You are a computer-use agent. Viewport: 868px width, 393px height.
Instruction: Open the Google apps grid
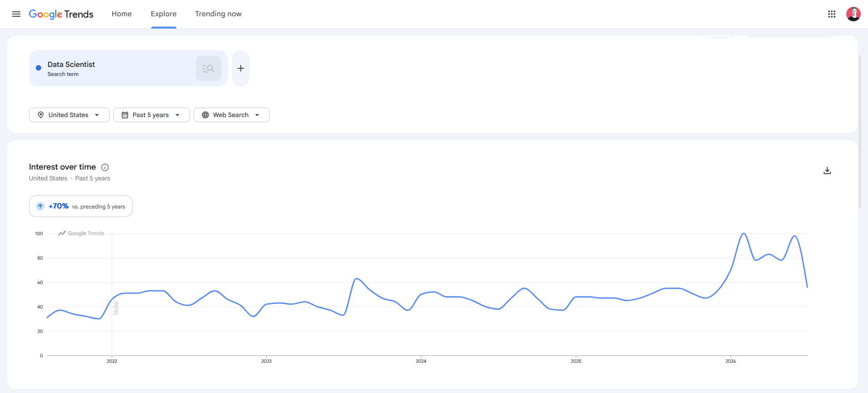(x=831, y=14)
